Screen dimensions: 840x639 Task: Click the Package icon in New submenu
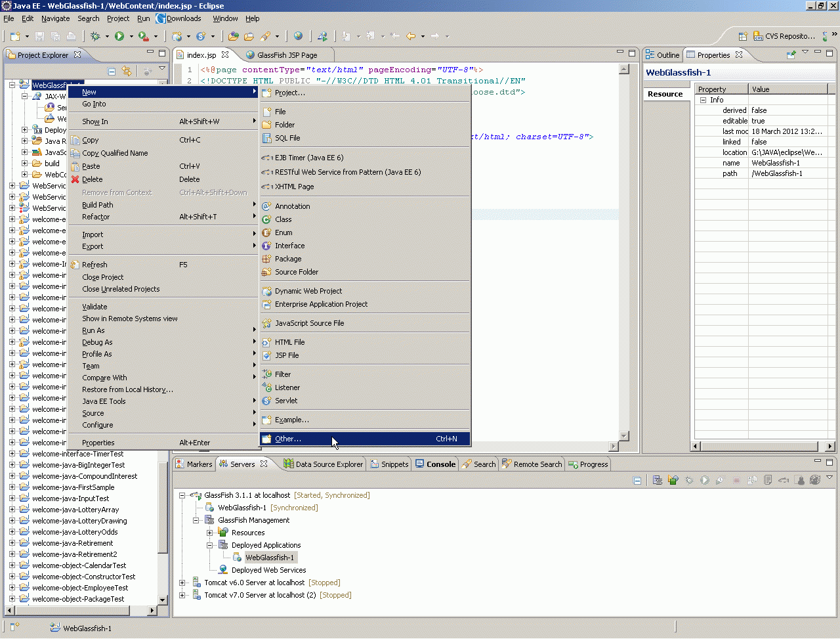[x=266, y=259]
